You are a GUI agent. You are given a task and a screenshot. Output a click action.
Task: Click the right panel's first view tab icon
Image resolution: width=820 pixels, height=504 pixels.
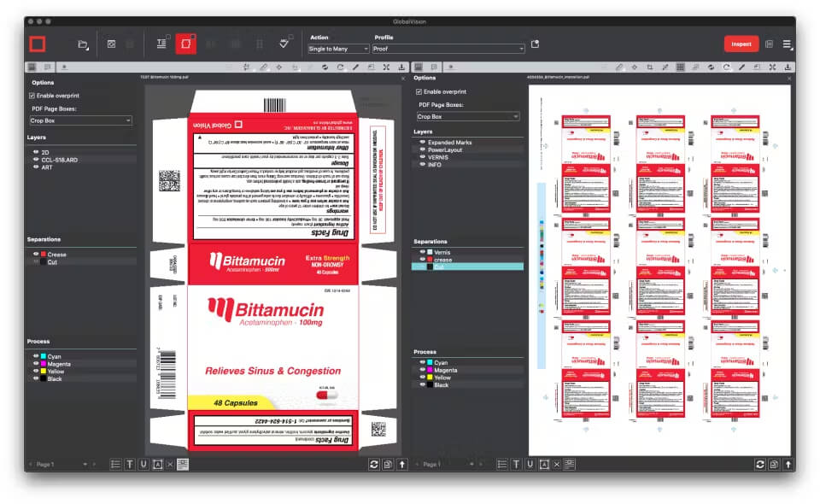(x=419, y=67)
